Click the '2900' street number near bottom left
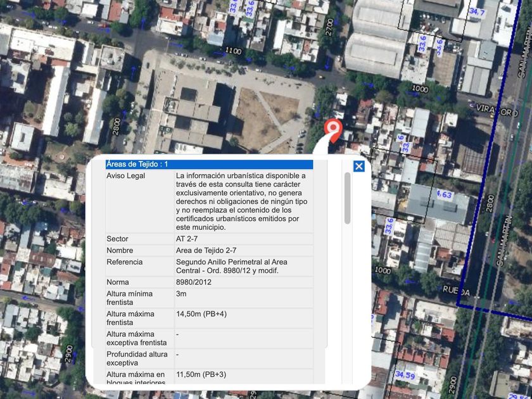This screenshot has width=532, height=399. [69, 353]
